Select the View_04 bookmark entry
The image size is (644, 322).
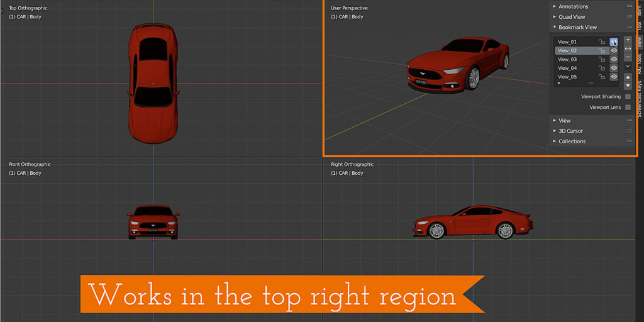pyautogui.click(x=568, y=68)
